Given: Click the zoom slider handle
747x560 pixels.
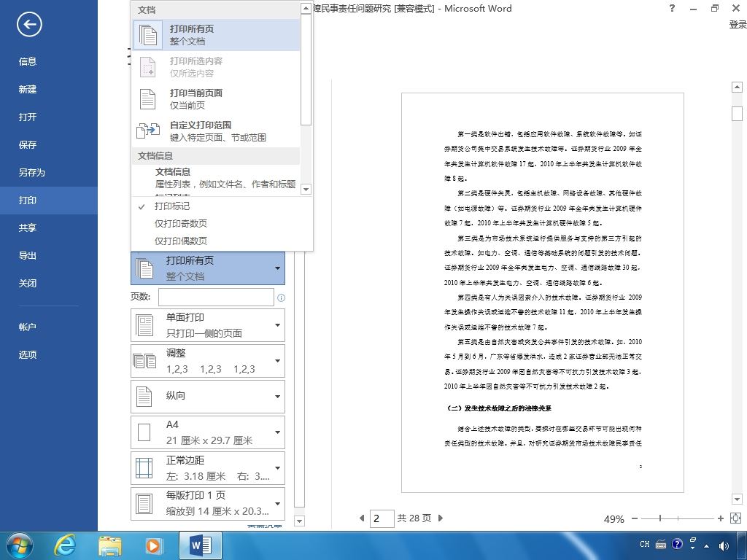Looking at the screenshot, I should (x=660, y=518).
